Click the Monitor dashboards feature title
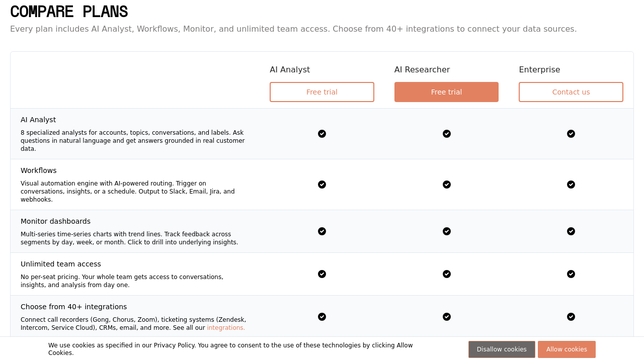This screenshot has width=644, height=362. (55, 221)
